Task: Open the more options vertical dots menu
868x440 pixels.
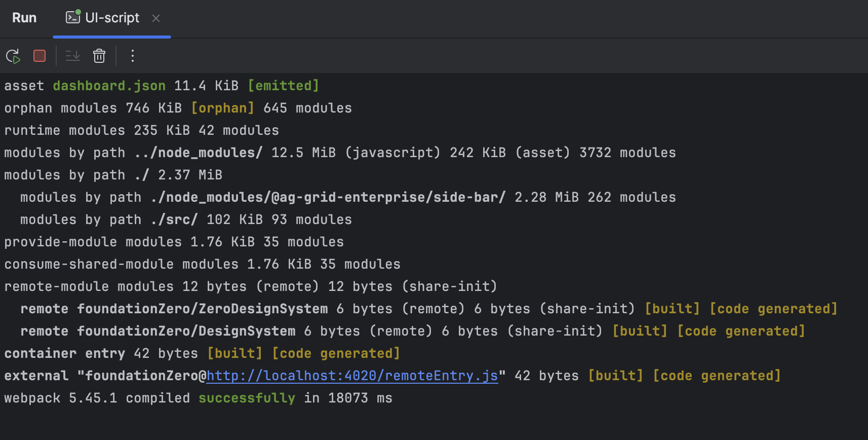Action: tap(133, 56)
